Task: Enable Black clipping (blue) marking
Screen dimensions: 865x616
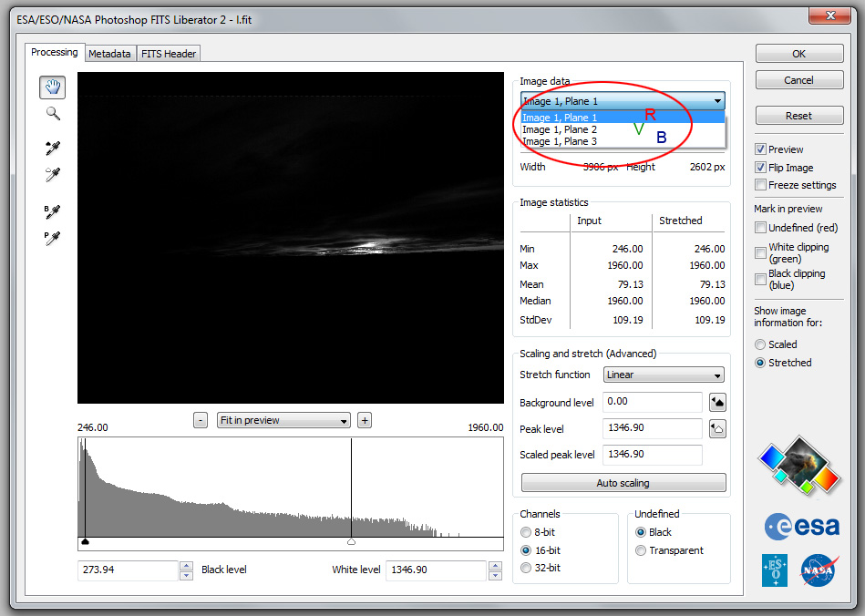Action: click(761, 279)
